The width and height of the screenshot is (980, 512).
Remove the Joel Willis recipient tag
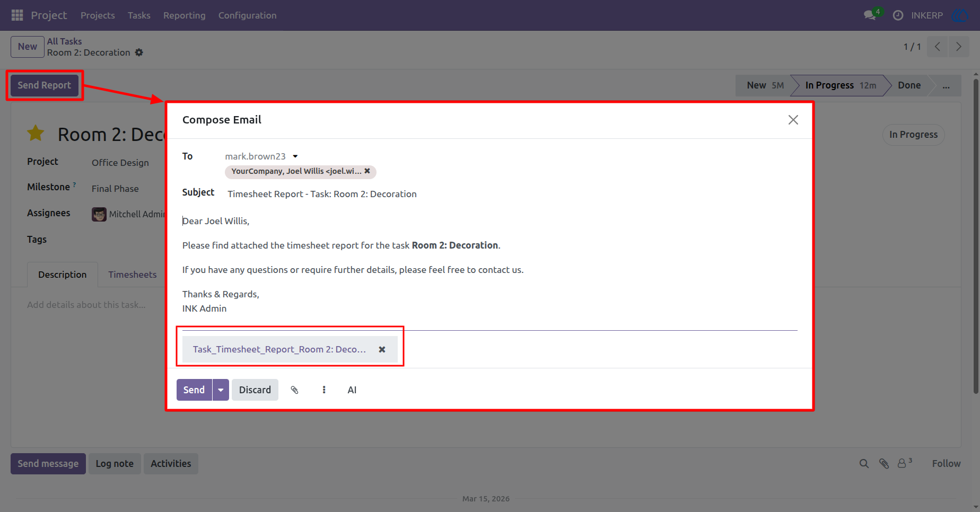tap(367, 171)
